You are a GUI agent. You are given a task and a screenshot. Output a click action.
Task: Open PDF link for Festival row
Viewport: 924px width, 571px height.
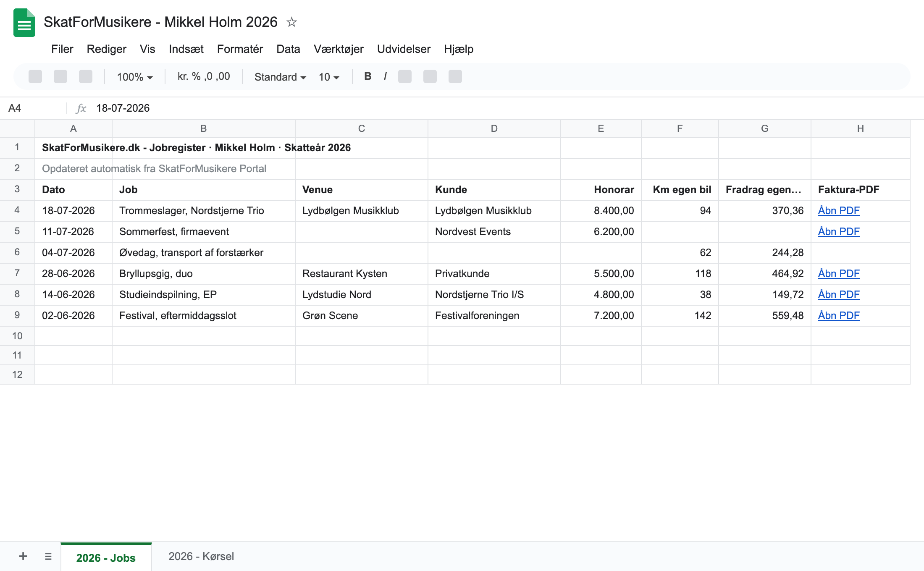[x=839, y=316]
